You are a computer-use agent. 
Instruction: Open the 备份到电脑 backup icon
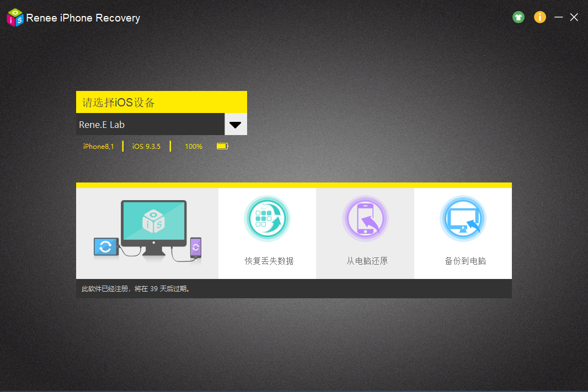tap(463, 219)
